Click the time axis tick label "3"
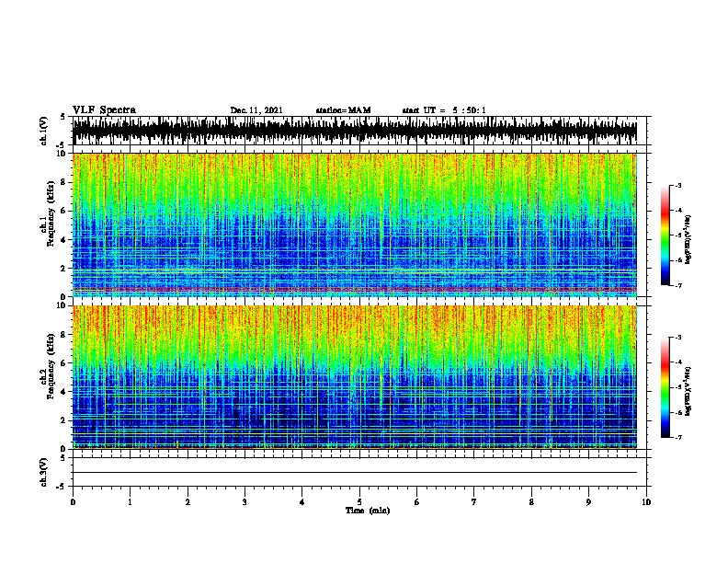728x563 pixels. pyautogui.click(x=245, y=502)
